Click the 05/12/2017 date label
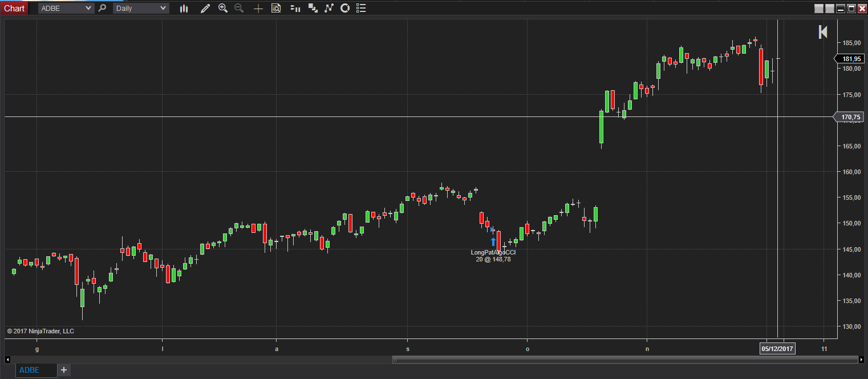 pos(777,348)
